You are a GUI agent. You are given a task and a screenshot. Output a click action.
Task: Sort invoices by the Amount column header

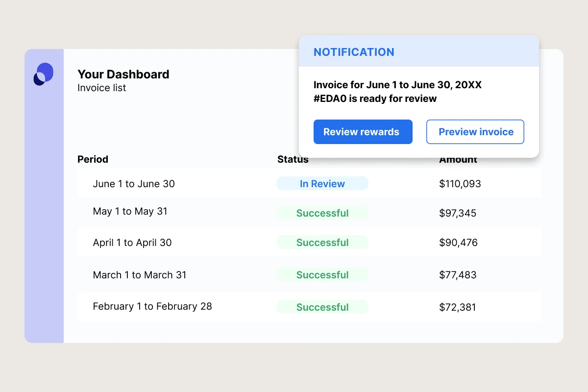tap(458, 159)
